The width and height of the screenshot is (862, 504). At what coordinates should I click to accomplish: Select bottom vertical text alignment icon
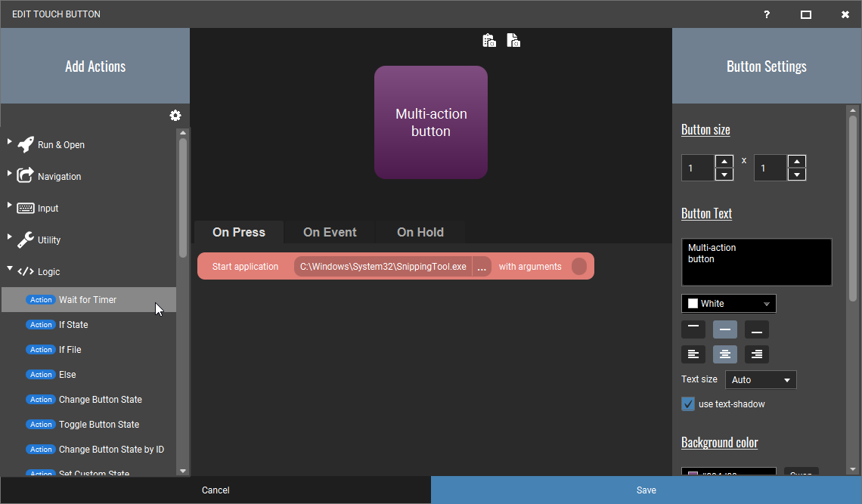click(x=756, y=329)
